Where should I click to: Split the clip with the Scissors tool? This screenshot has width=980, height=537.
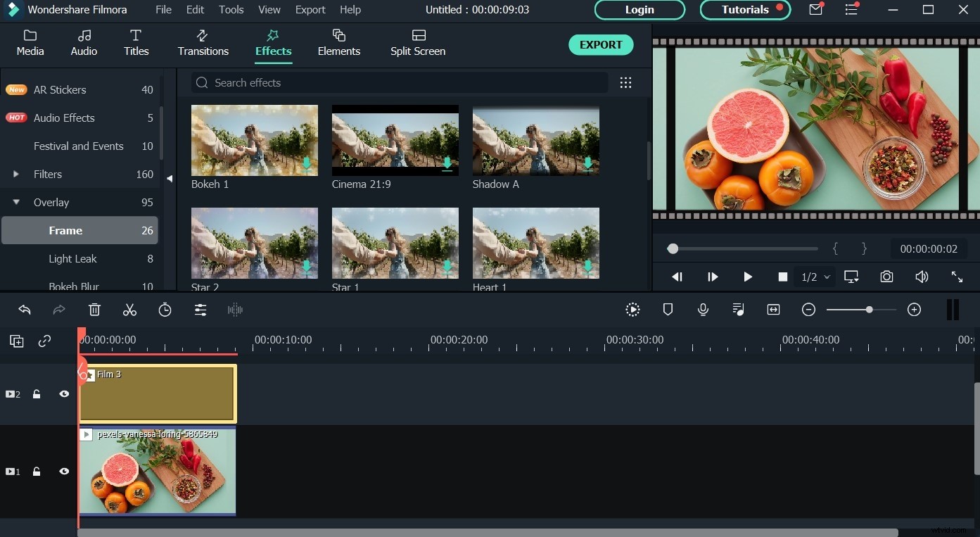129,309
